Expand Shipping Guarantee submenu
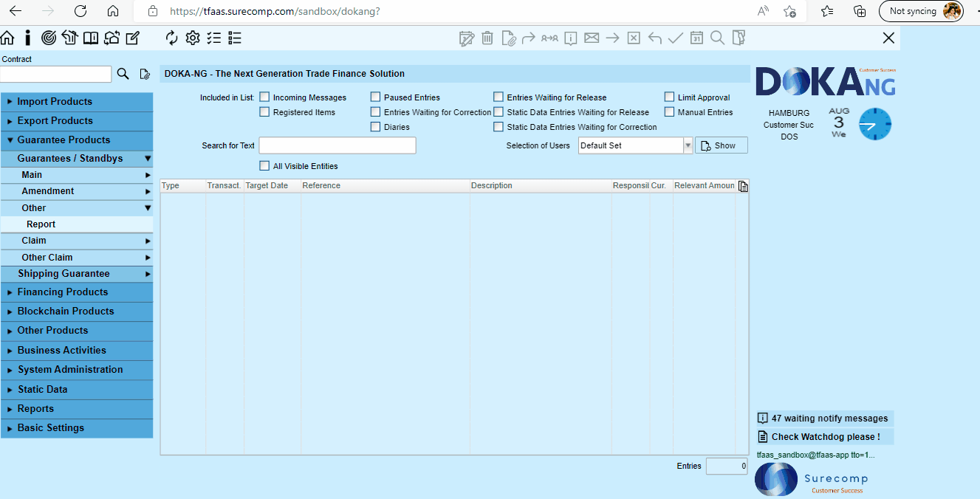The width and height of the screenshot is (980, 499). pos(77,274)
